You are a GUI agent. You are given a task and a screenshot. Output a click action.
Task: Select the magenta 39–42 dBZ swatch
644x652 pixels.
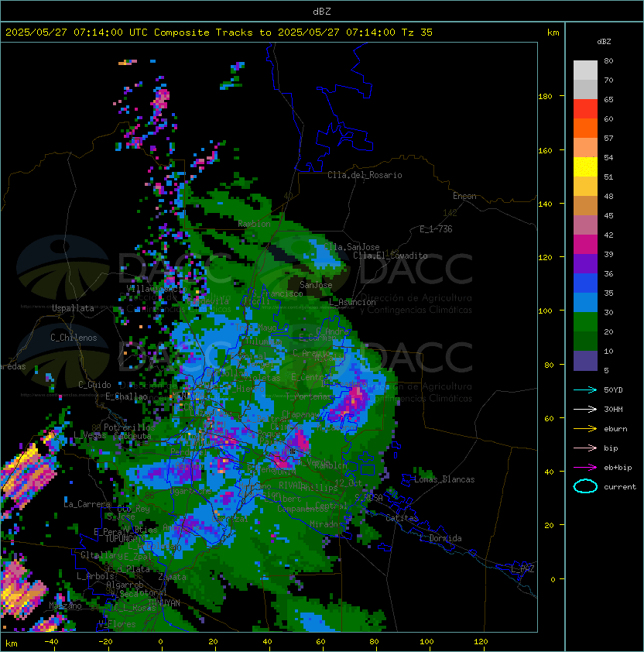[585, 245]
